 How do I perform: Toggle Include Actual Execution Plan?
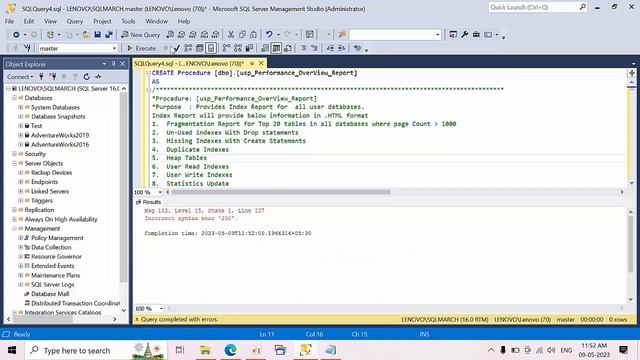coord(226,48)
